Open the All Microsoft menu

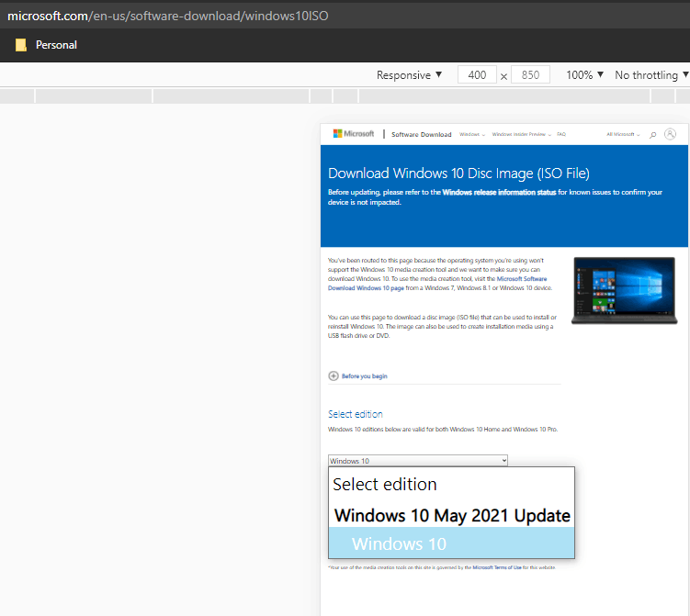623,135
